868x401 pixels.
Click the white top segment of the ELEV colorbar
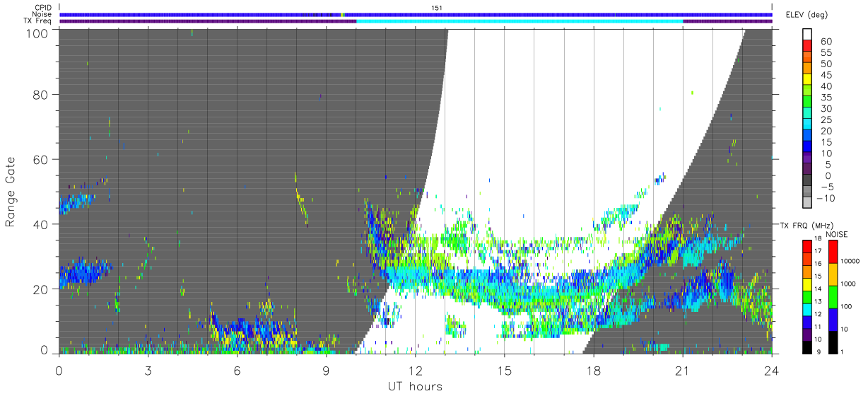pos(807,35)
